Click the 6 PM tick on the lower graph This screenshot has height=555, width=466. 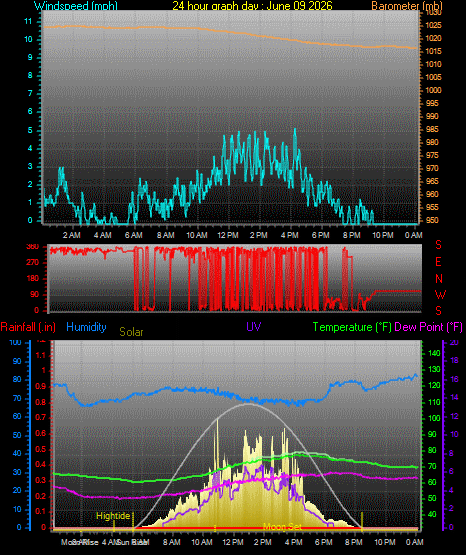[x=323, y=542]
